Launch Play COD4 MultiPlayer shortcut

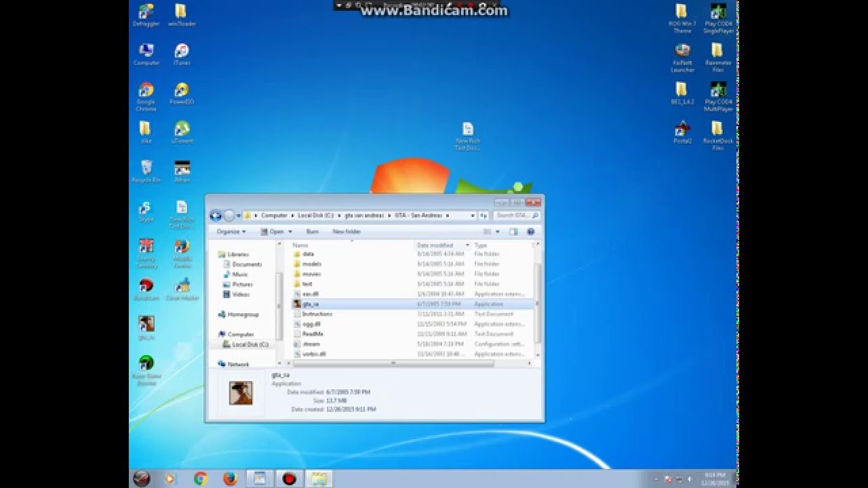point(718,96)
